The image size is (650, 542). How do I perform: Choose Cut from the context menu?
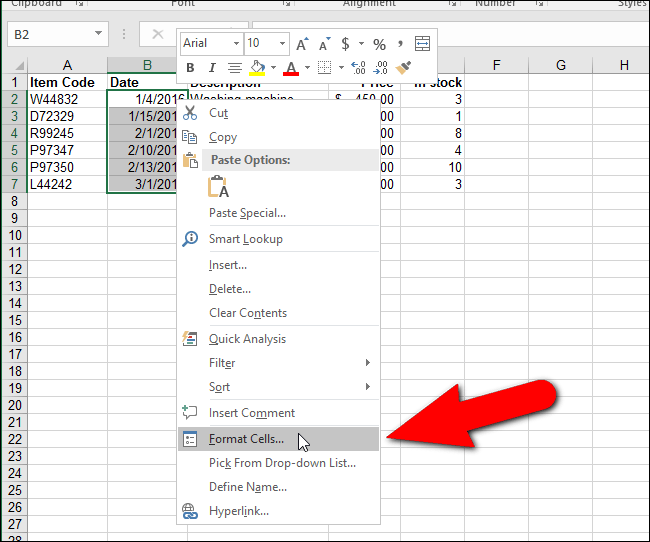279,113
